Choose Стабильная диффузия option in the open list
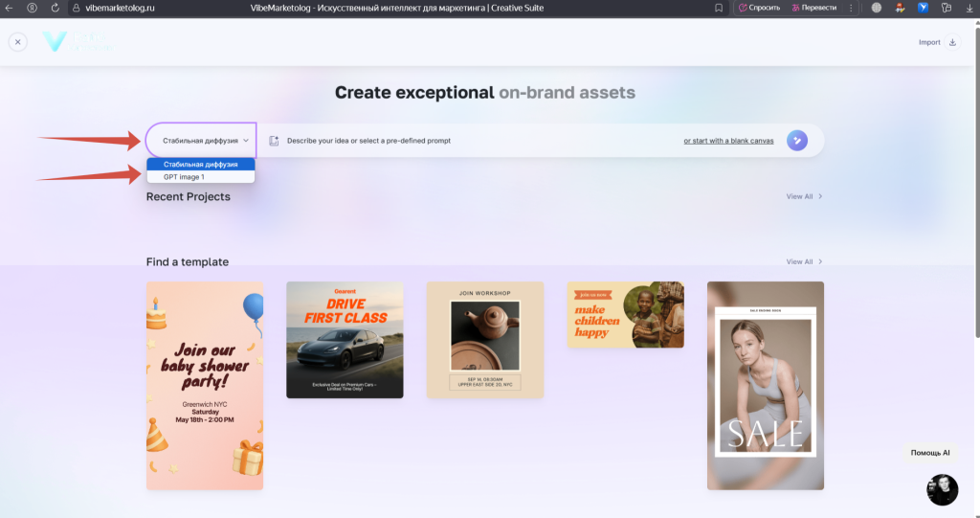The width and height of the screenshot is (980, 518). 200,164
